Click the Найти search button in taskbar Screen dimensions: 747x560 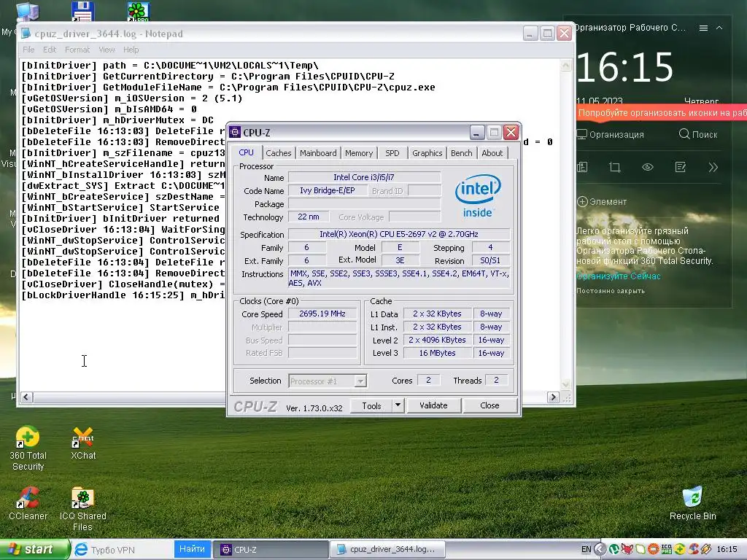click(192, 549)
